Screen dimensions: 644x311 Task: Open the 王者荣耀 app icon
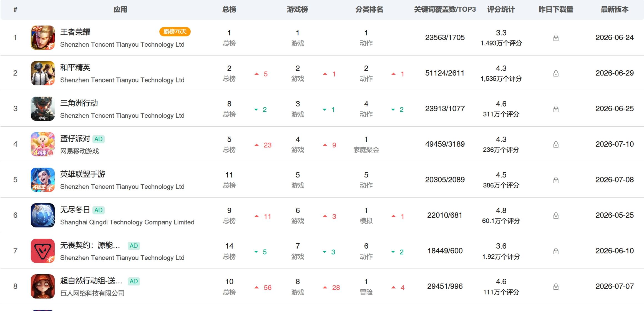42,37
